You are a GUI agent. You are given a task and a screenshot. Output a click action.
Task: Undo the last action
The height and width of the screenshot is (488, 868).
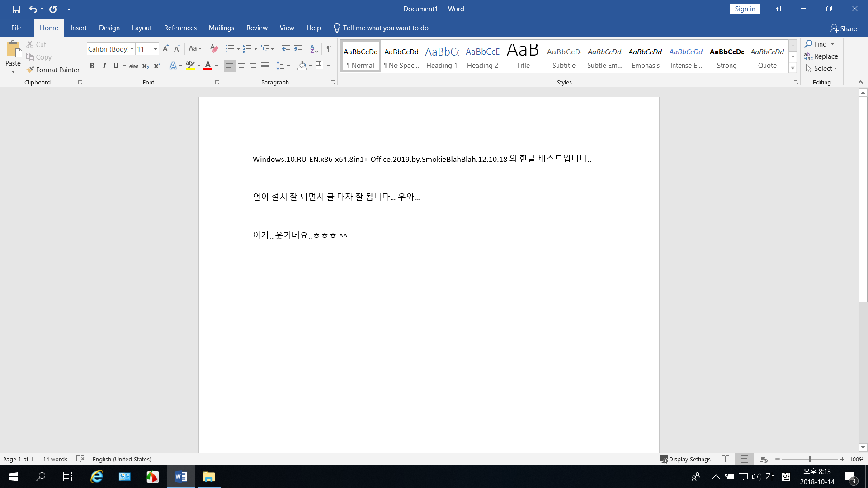33,9
